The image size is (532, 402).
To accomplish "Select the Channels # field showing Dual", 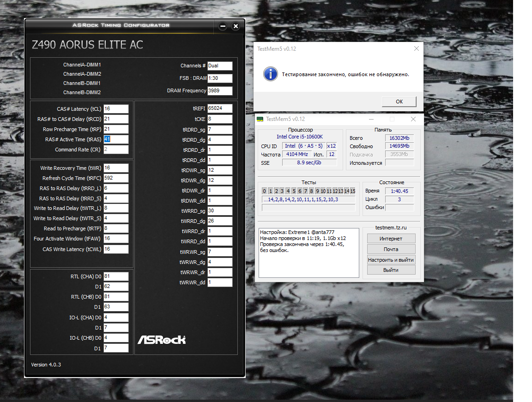I will click(x=220, y=66).
